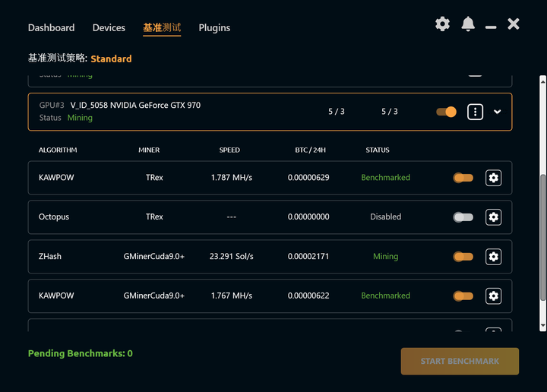This screenshot has width=547, height=392.
Task: Open settings gear for ZHash row
Action: point(493,257)
